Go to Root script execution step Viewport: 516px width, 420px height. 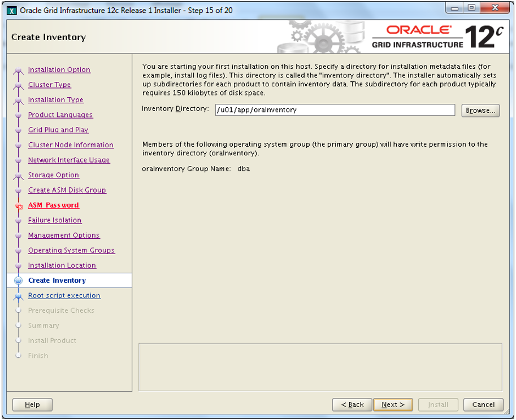point(64,295)
